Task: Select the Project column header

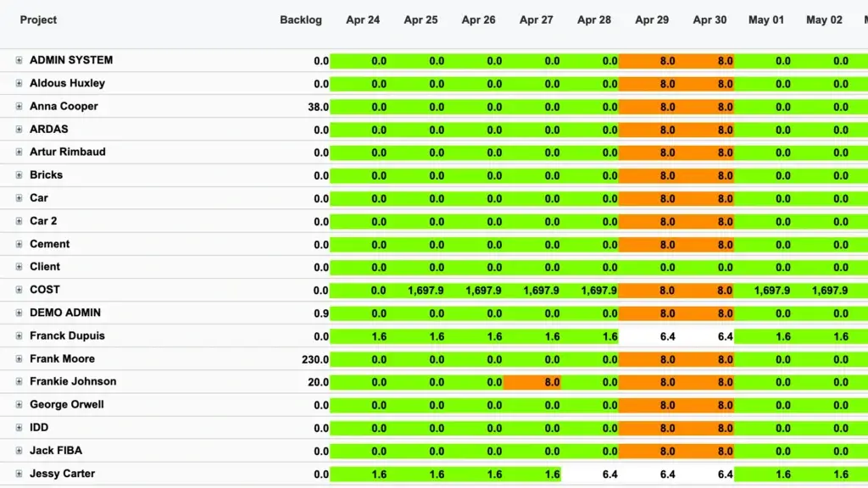Action: coord(38,19)
